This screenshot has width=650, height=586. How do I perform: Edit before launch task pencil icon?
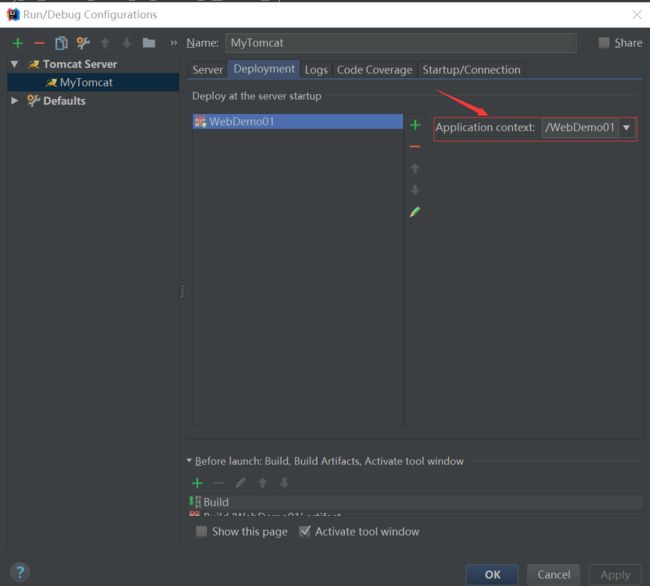(240, 483)
